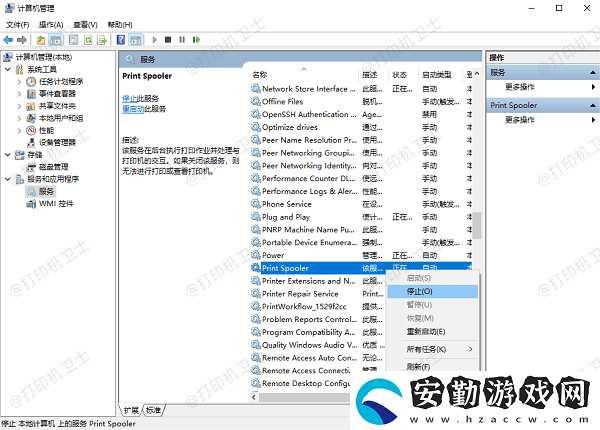Select the Device Manager tree icon
This screenshot has height=430, width=600.
click(31, 143)
